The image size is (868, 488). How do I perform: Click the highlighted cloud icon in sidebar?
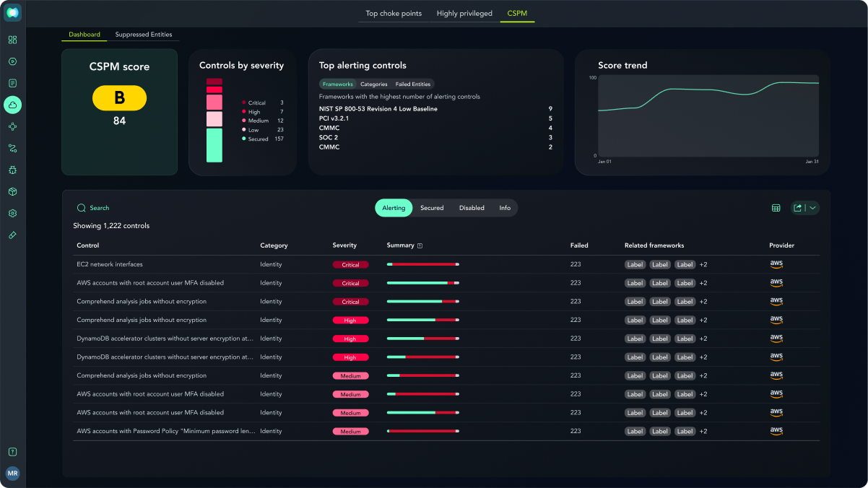pyautogui.click(x=12, y=105)
